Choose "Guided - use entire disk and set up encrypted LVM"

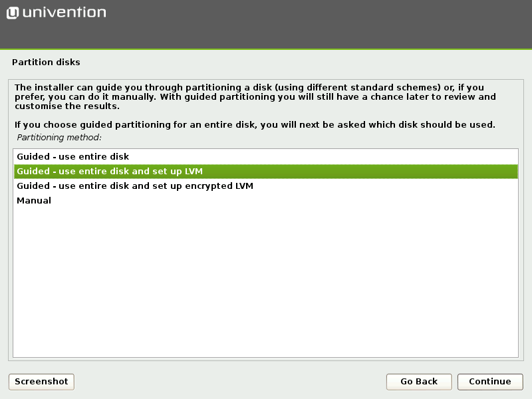pos(135,186)
